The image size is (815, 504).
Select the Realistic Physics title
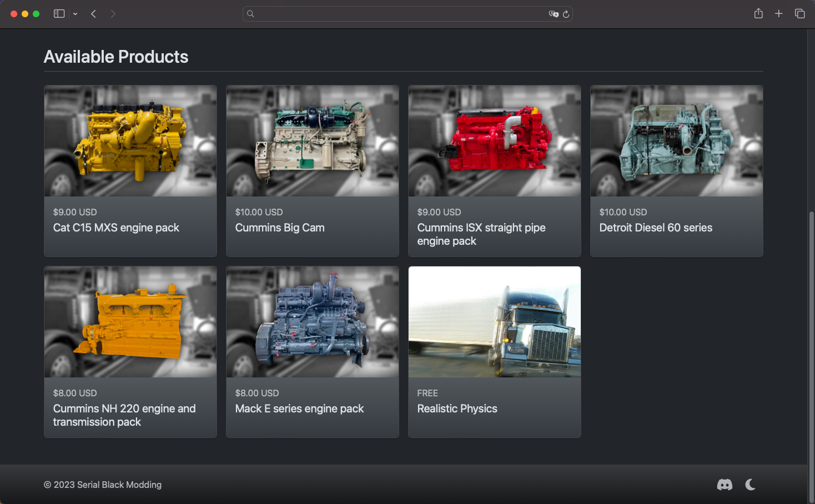(x=457, y=409)
